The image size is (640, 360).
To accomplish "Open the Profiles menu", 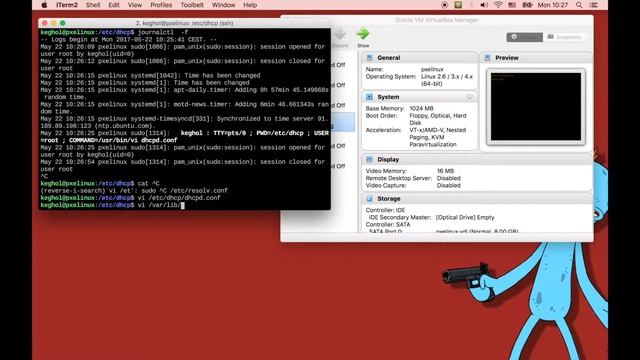I will [x=161, y=5].
